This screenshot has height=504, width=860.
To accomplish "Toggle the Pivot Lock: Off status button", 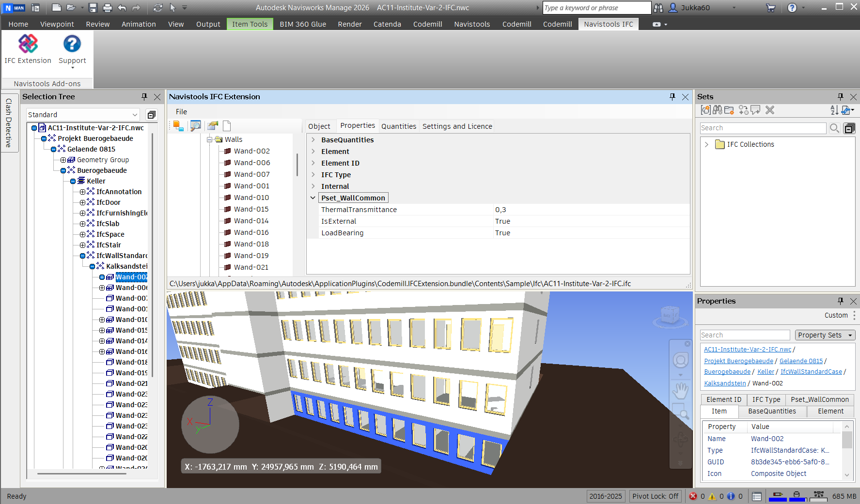I will 655,496.
